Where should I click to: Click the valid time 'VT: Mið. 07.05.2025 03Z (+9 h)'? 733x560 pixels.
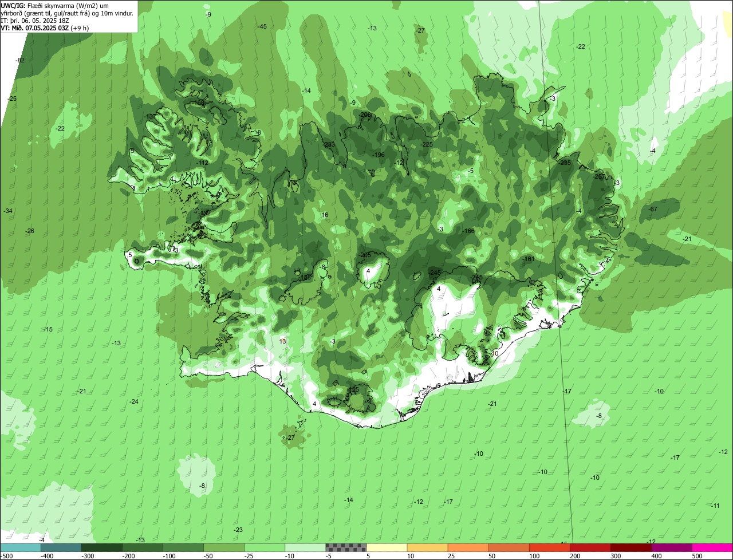coord(45,27)
